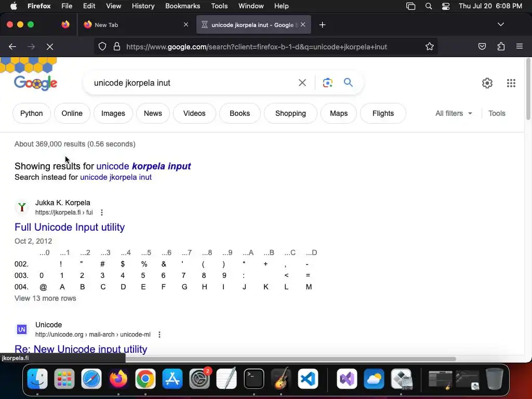
Task: Open Google quick settings gear
Action: pyautogui.click(x=487, y=83)
